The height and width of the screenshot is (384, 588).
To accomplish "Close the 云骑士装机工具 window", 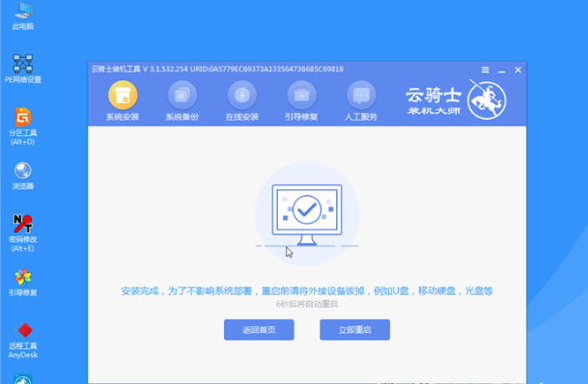I will point(518,70).
